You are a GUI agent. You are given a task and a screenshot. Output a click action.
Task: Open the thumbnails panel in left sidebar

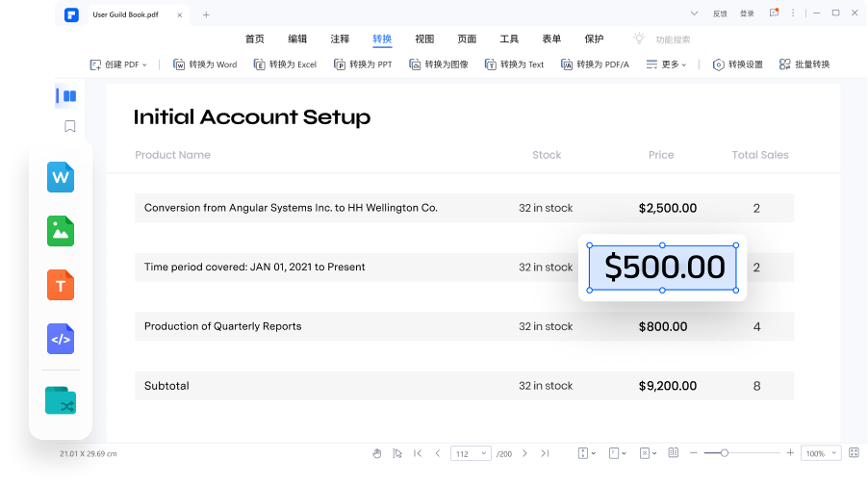click(x=68, y=96)
